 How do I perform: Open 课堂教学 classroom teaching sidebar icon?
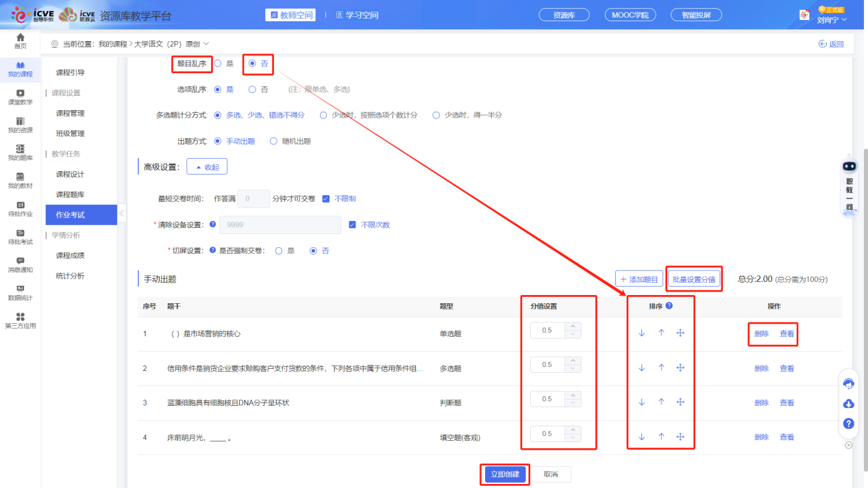coord(20,96)
